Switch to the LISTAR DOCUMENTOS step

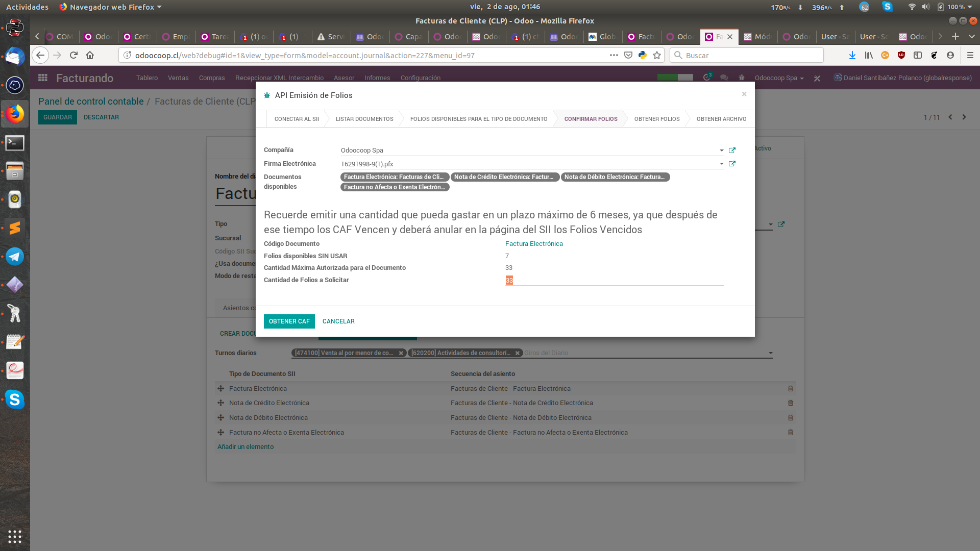(364, 118)
